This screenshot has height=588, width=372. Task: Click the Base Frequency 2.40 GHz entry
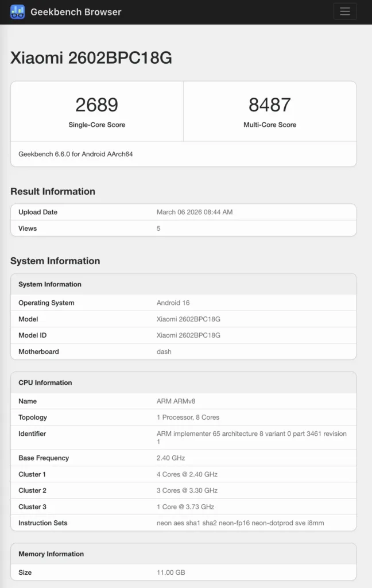coord(184,458)
